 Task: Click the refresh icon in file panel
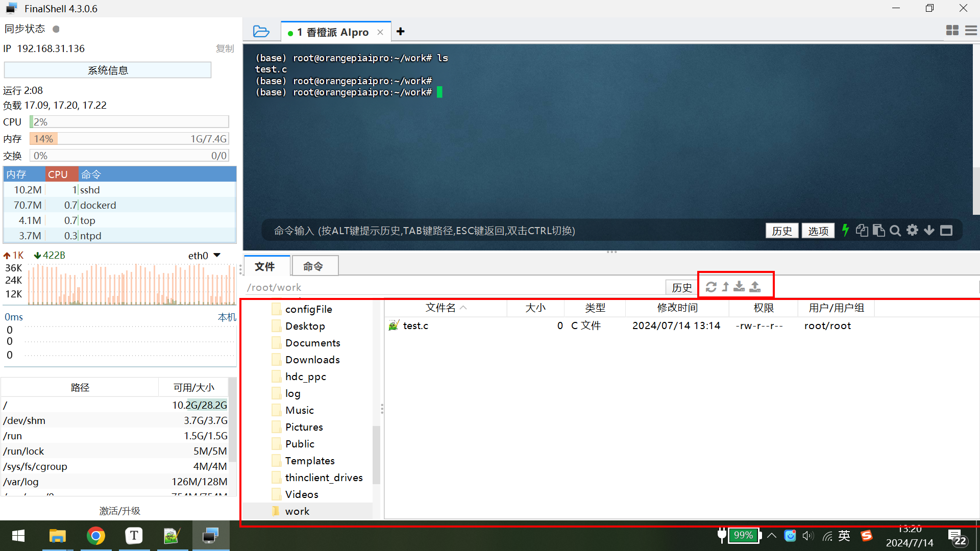click(711, 287)
